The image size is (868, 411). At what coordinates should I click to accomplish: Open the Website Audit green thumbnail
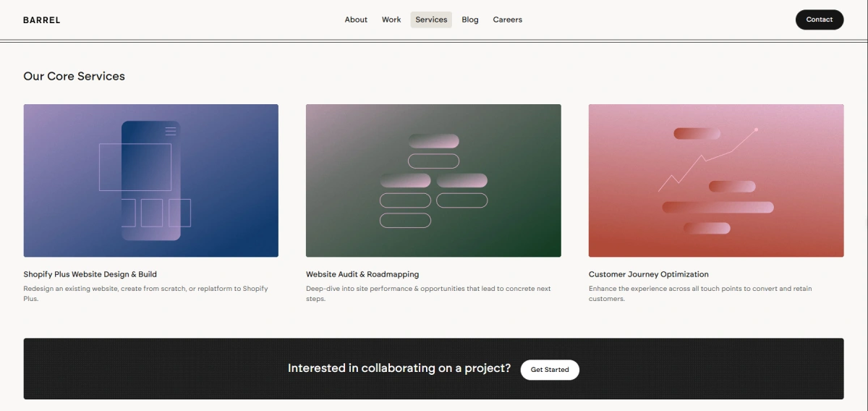pyautogui.click(x=433, y=181)
